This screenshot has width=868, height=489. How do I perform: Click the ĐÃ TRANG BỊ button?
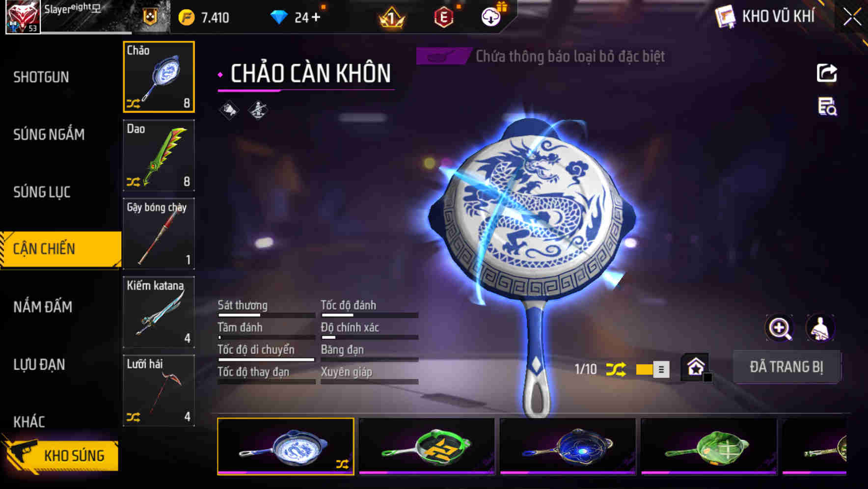[x=787, y=367]
